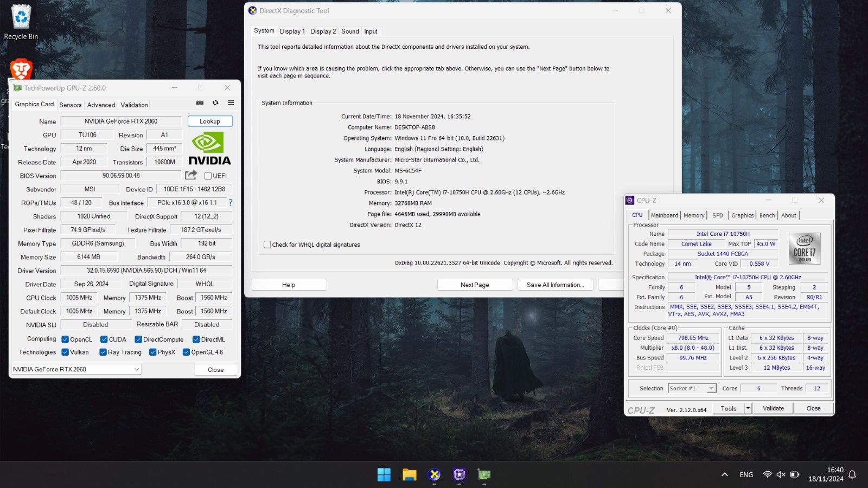Viewport: 868px width, 488px height.
Task: Click the CPU-Z Validate button
Action: click(x=773, y=408)
